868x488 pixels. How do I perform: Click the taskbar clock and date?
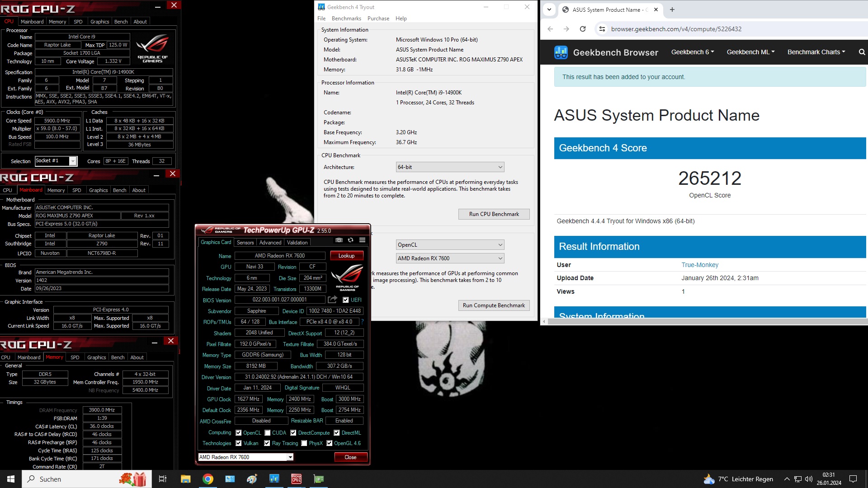(829, 479)
